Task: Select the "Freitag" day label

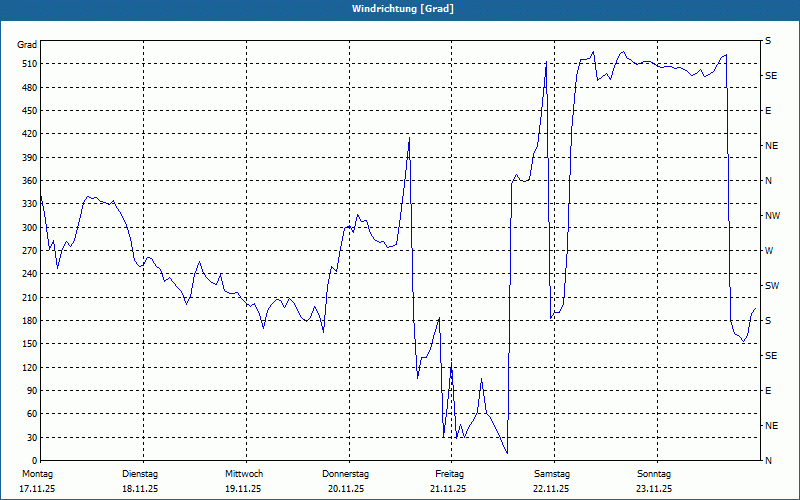Action: pos(449,474)
